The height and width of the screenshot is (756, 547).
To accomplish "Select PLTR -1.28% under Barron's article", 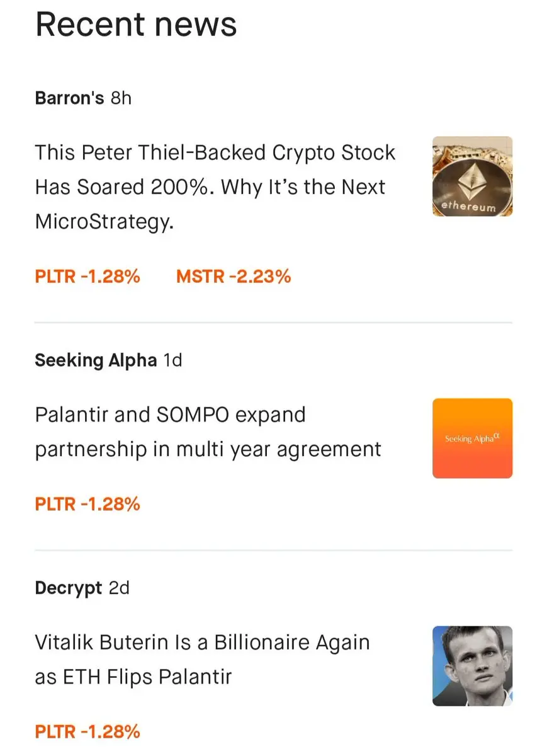I will point(87,276).
